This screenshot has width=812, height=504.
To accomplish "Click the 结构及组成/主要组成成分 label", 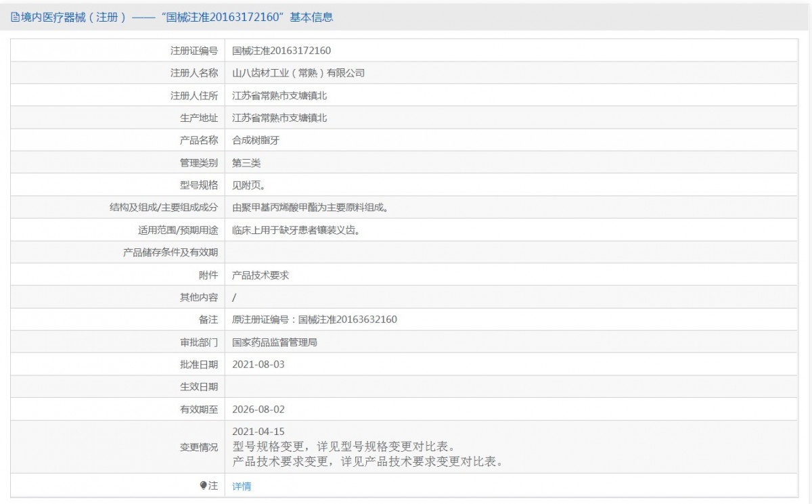I will (164, 208).
